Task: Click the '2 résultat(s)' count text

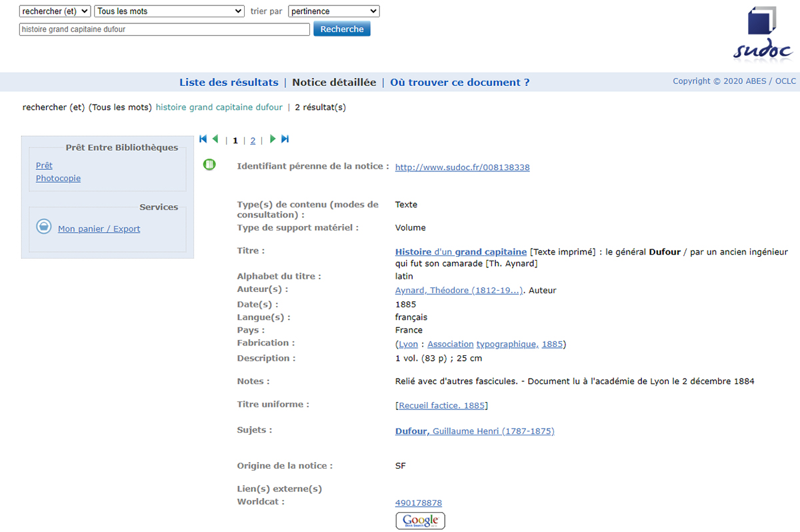Action: coord(320,107)
